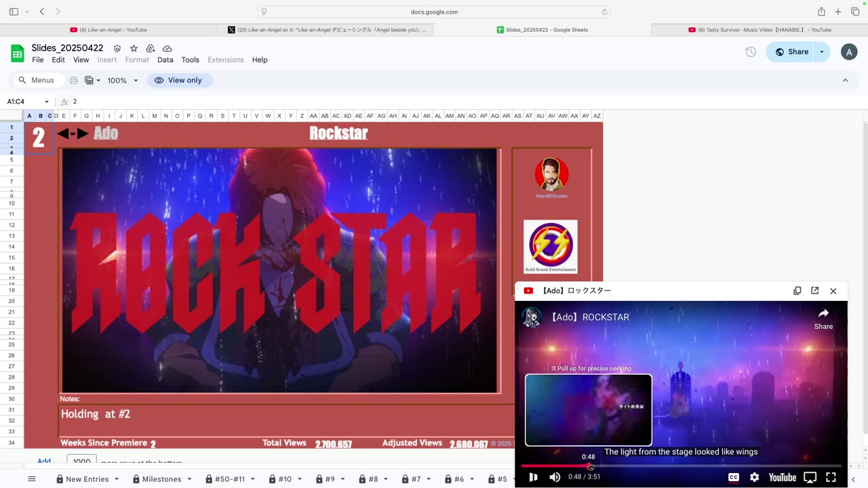Click the version history clock icon

click(x=751, y=52)
